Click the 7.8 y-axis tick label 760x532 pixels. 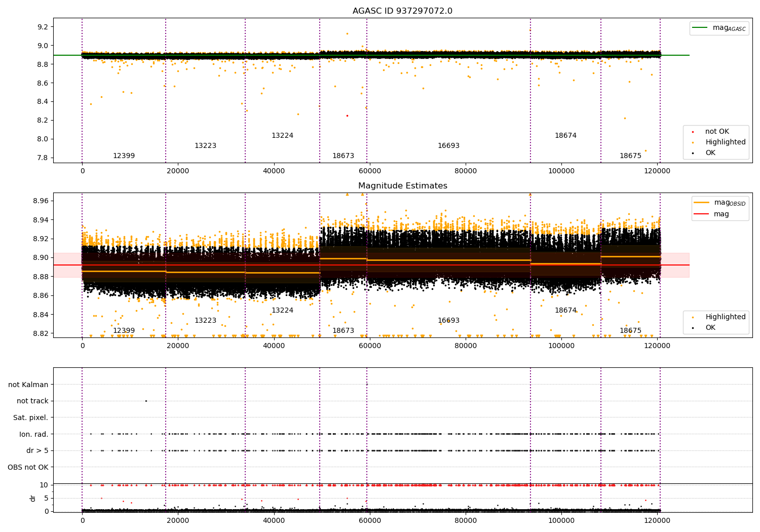(43, 158)
